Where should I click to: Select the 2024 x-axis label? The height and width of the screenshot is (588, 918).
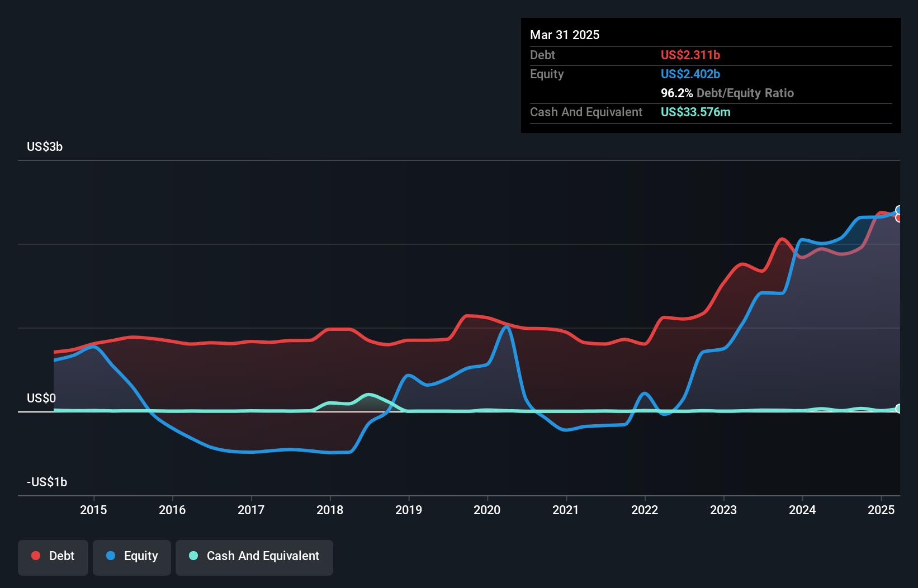(802, 510)
